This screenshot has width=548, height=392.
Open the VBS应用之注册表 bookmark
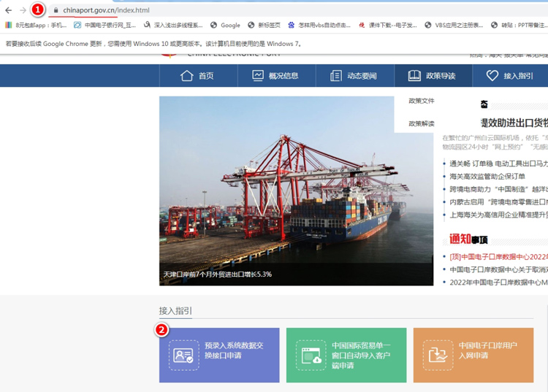coord(454,25)
